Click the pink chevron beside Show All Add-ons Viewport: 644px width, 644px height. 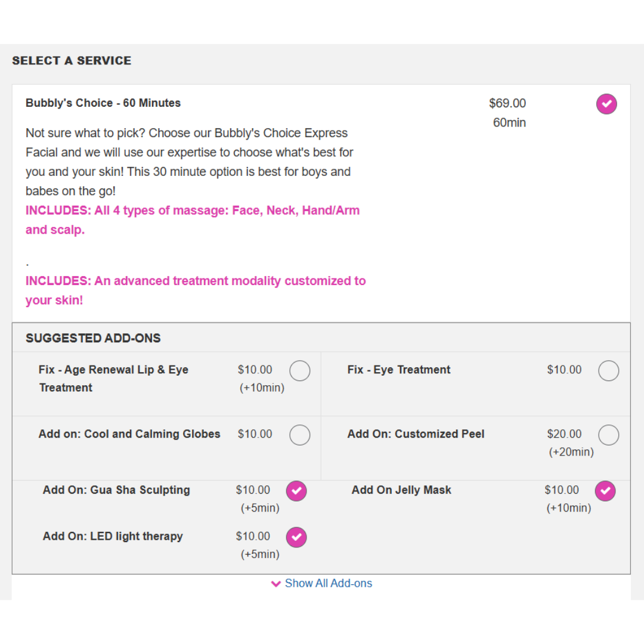coord(276,584)
